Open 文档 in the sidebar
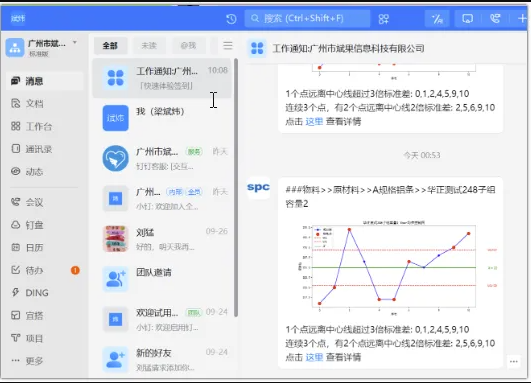The height and width of the screenshot is (383, 531). tap(44, 104)
